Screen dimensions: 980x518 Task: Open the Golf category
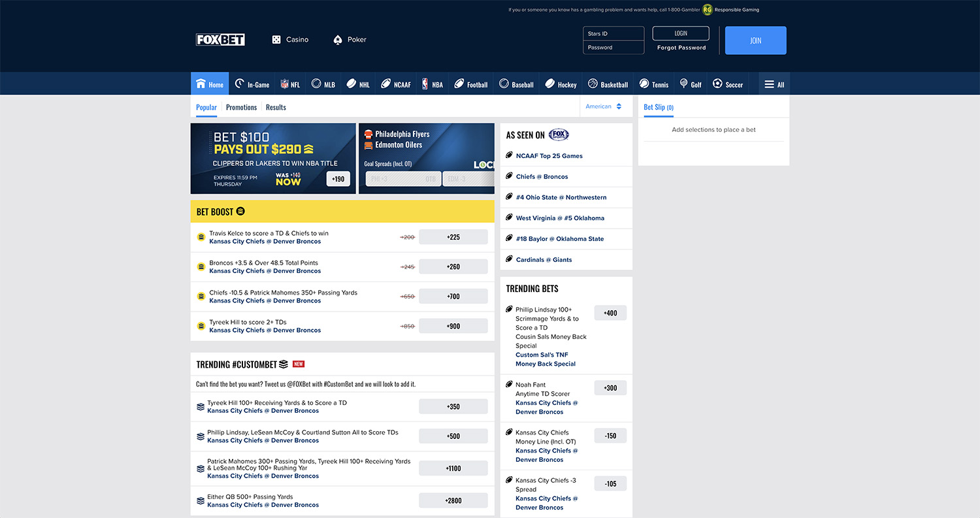[x=691, y=84]
